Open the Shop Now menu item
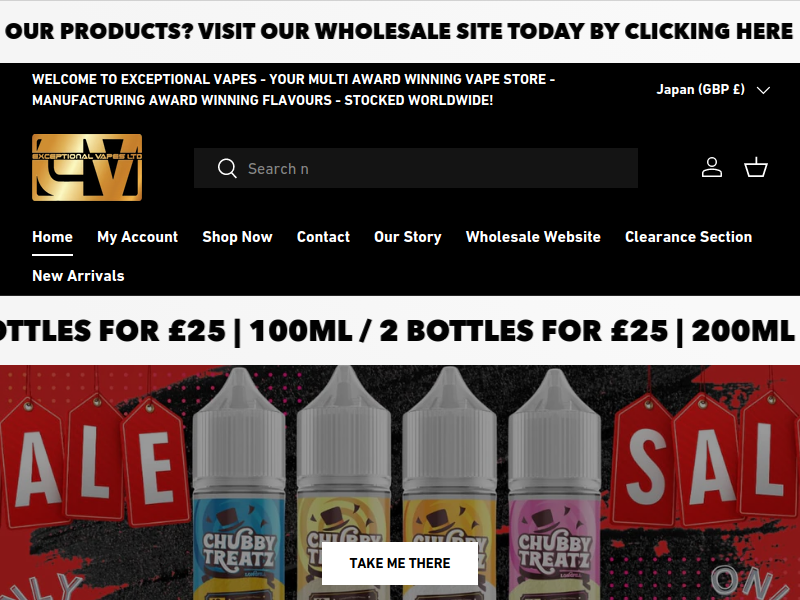 (237, 237)
